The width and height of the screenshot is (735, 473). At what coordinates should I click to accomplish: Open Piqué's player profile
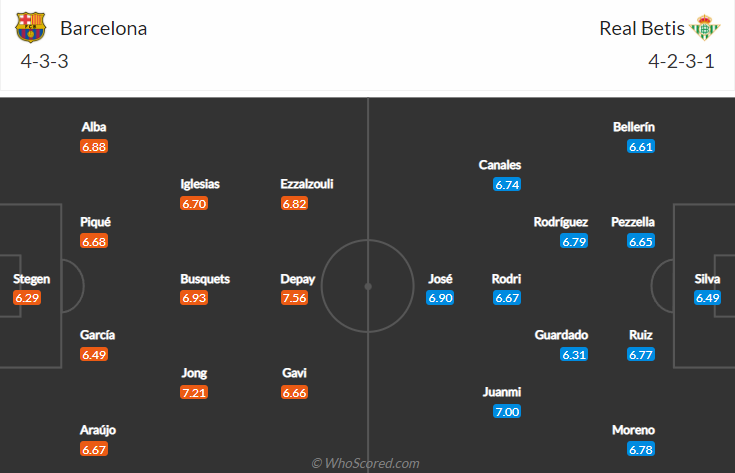[x=95, y=222]
